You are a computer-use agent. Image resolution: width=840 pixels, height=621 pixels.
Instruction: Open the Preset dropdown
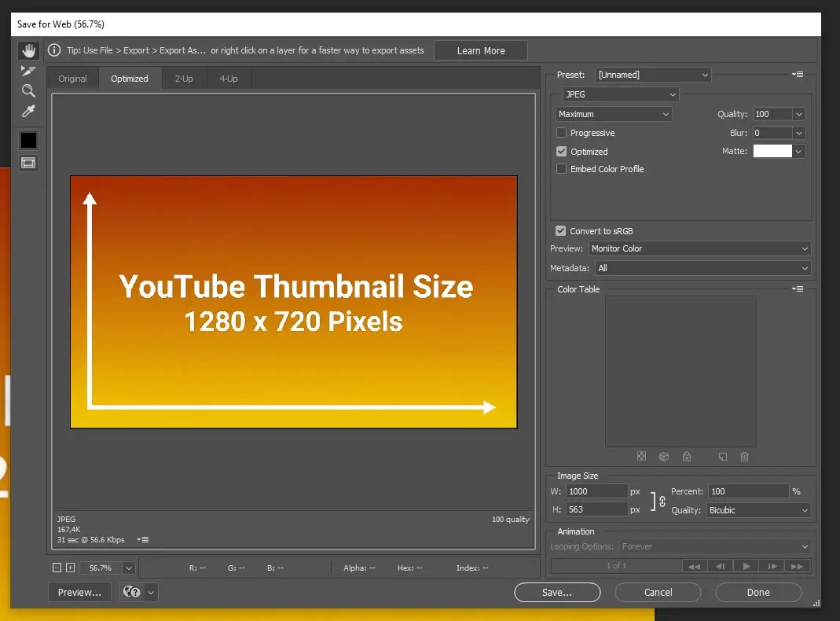[653, 74]
